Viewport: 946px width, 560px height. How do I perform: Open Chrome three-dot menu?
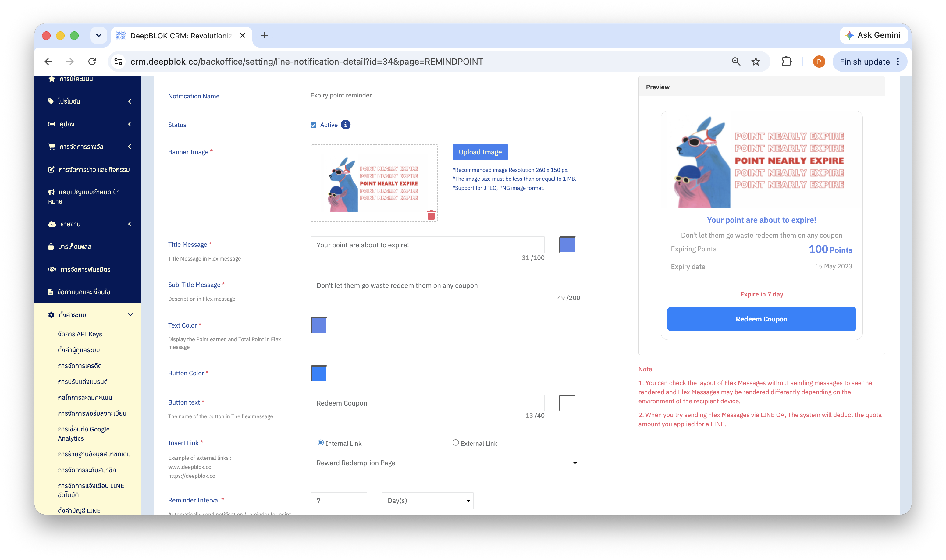[x=898, y=62]
